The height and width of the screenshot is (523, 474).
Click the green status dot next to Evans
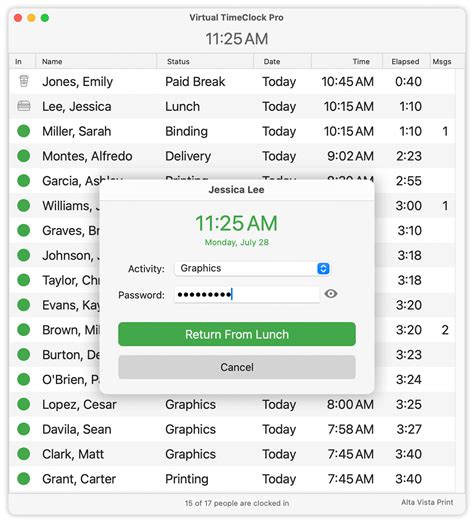coord(24,305)
